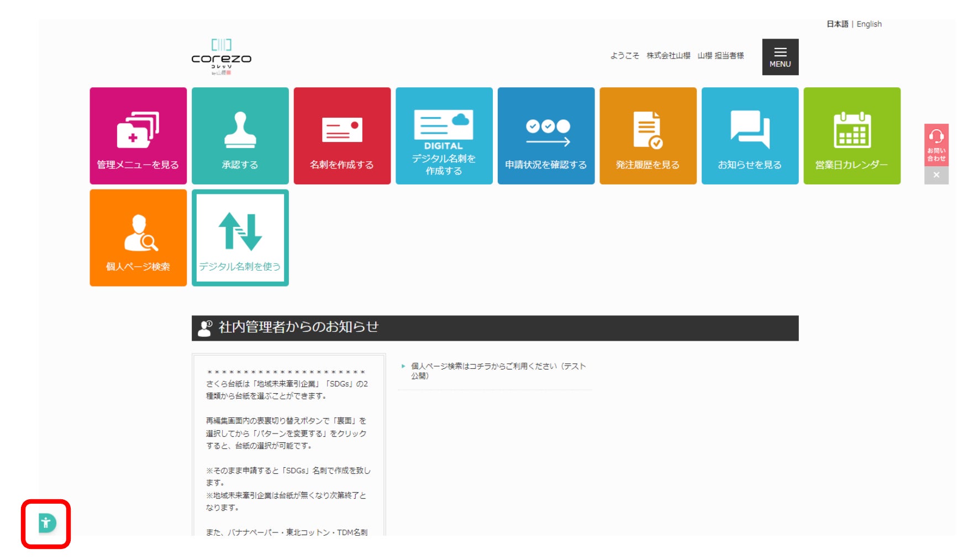Switch language to 日本語
Screen dimensions: 979x560
837,24
